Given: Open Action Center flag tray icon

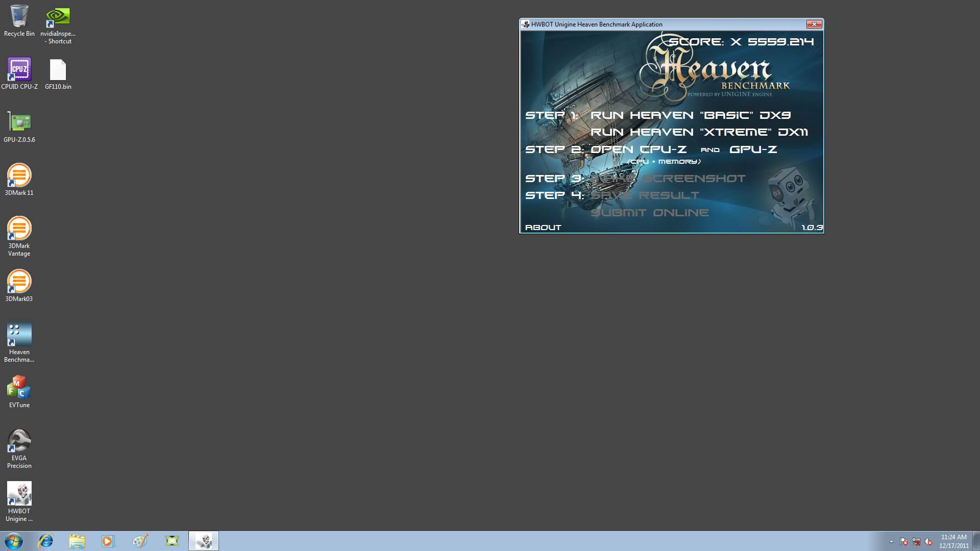Looking at the screenshot, I should click(x=904, y=541).
